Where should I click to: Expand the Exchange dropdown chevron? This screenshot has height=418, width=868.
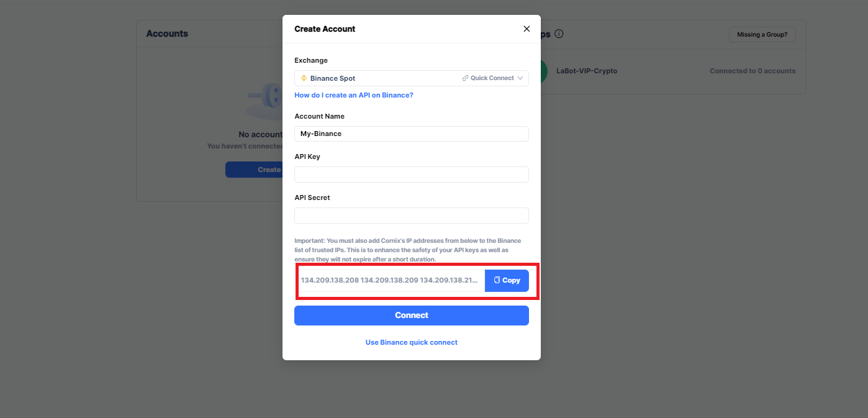pos(520,78)
